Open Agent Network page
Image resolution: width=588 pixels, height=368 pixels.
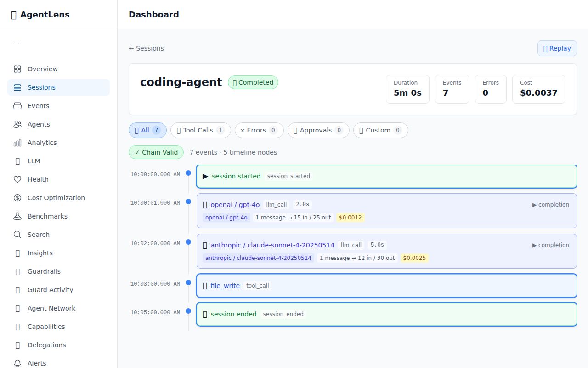(58, 308)
